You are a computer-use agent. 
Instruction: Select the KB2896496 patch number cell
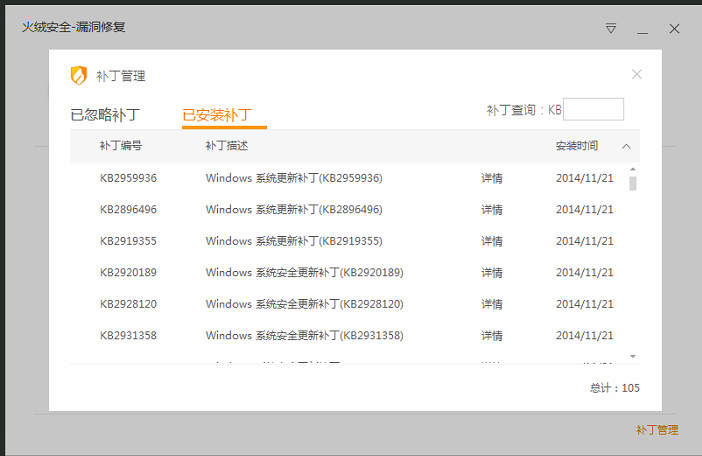pos(128,209)
